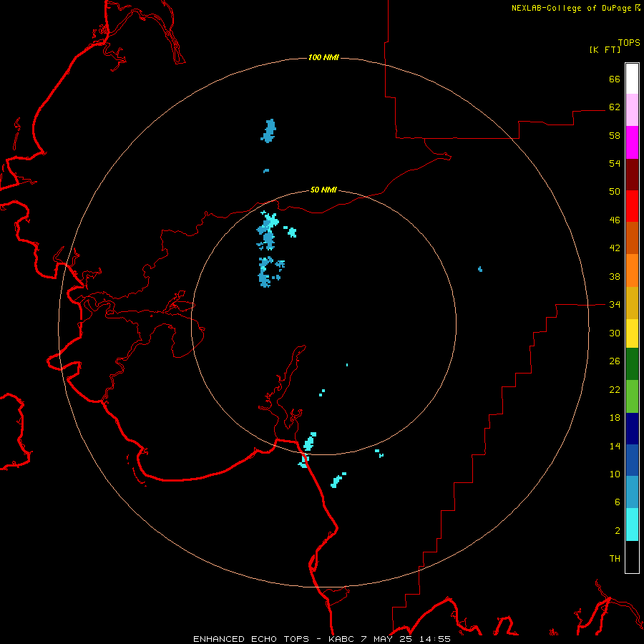Click the "100 NMI" range ring label
Screen dimensions: 644x644
click(x=323, y=57)
